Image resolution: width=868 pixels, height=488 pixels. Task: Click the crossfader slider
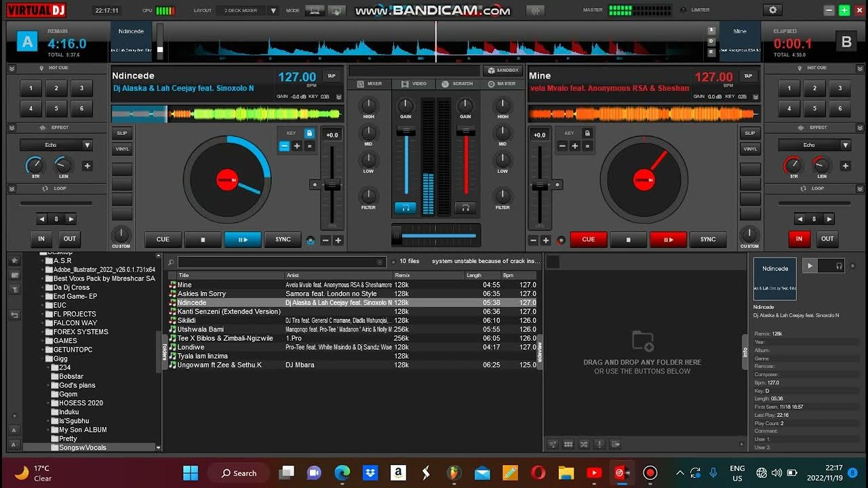tap(436, 235)
